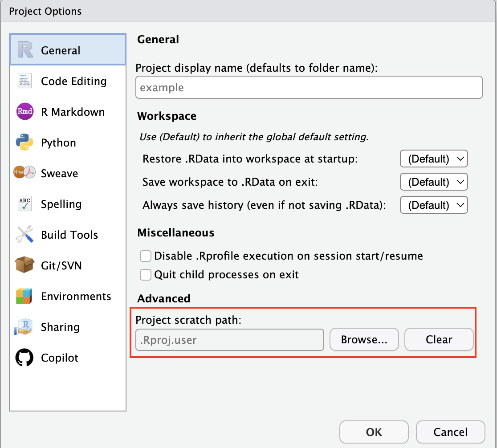Click the GitHub Copilot octocat icon
This screenshot has height=448, width=497.
click(24, 357)
